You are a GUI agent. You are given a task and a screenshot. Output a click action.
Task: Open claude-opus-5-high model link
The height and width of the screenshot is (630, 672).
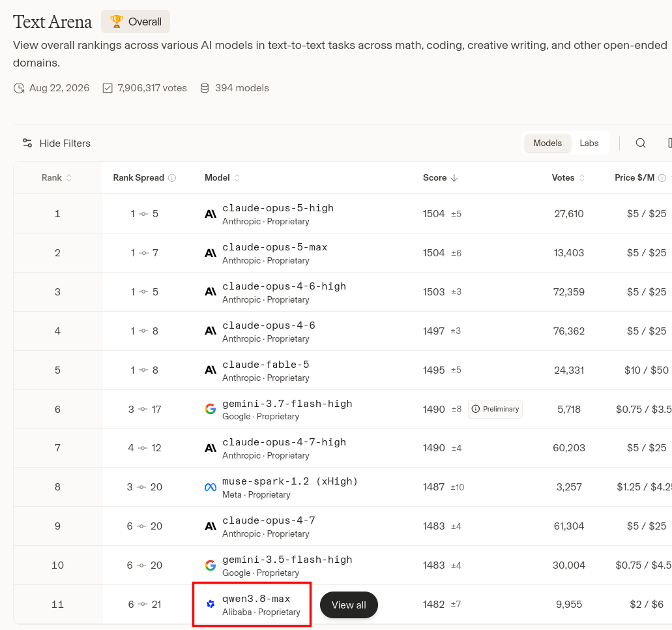(x=278, y=208)
